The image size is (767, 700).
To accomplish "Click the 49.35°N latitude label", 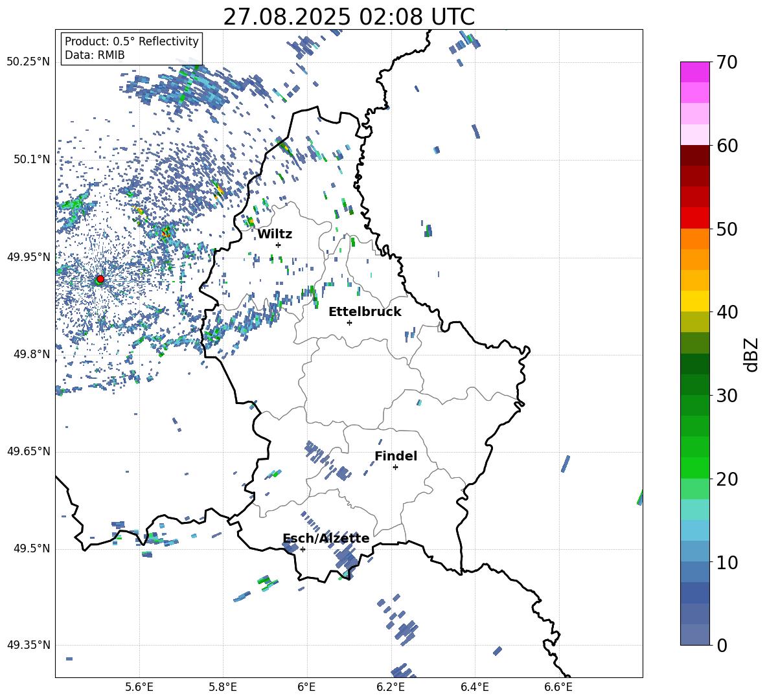I will (29, 645).
